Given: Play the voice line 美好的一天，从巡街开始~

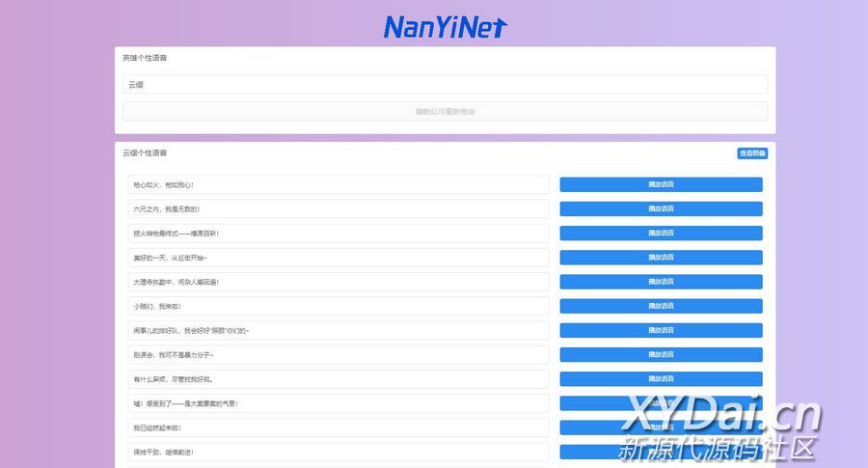Looking at the screenshot, I should pos(661,258).
